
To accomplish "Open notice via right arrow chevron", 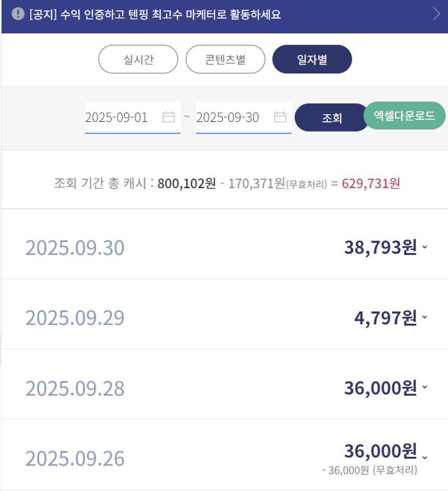I will point(437,14).
